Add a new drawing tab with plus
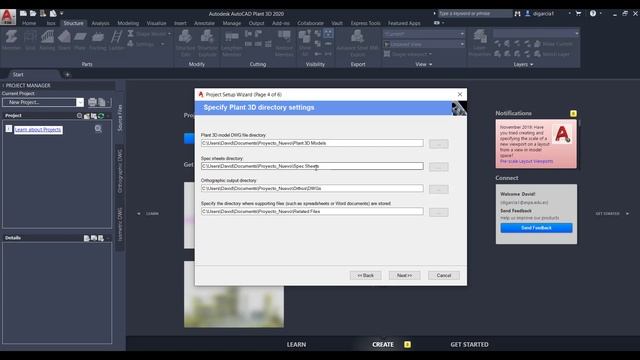The width and height of the screenshot is (640, 360). (67, 75)
